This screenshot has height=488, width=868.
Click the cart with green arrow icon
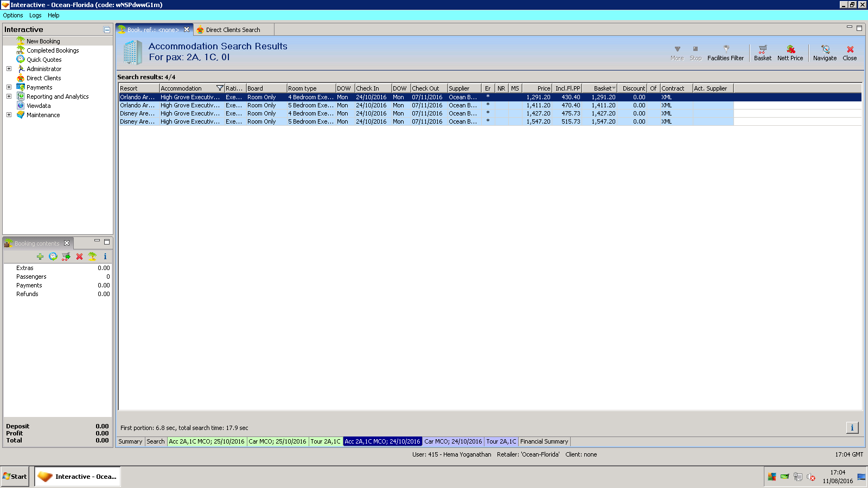pyautogui.click(x=66, y=256)
